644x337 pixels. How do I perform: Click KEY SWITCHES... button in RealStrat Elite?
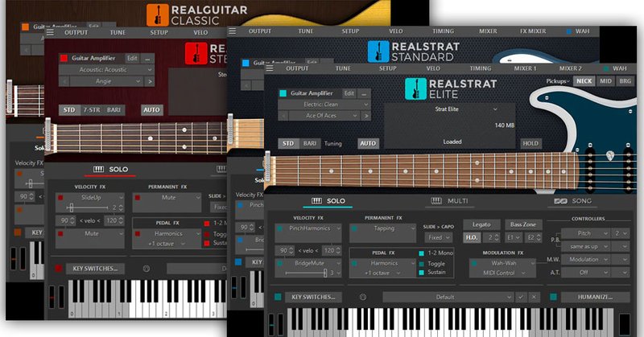click(x=313, y=297)
